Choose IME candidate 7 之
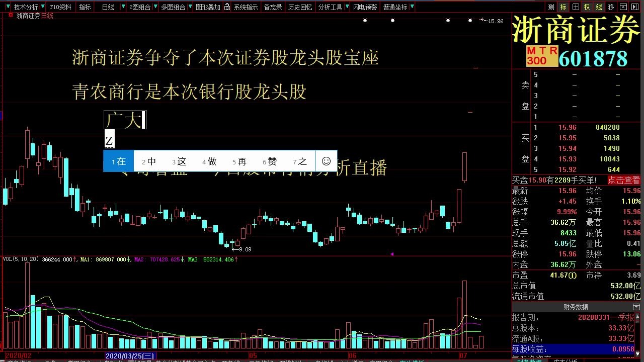The height and width of the screenshot is (362, 644). [300, 161]
